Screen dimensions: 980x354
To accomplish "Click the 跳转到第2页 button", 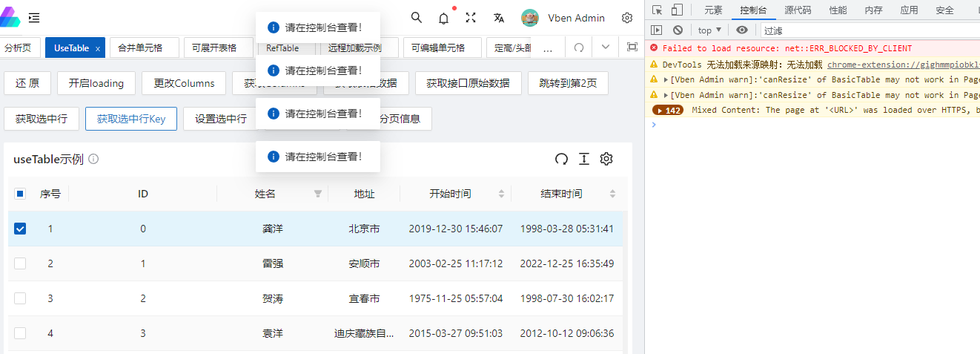I will (x=569, y=83).
